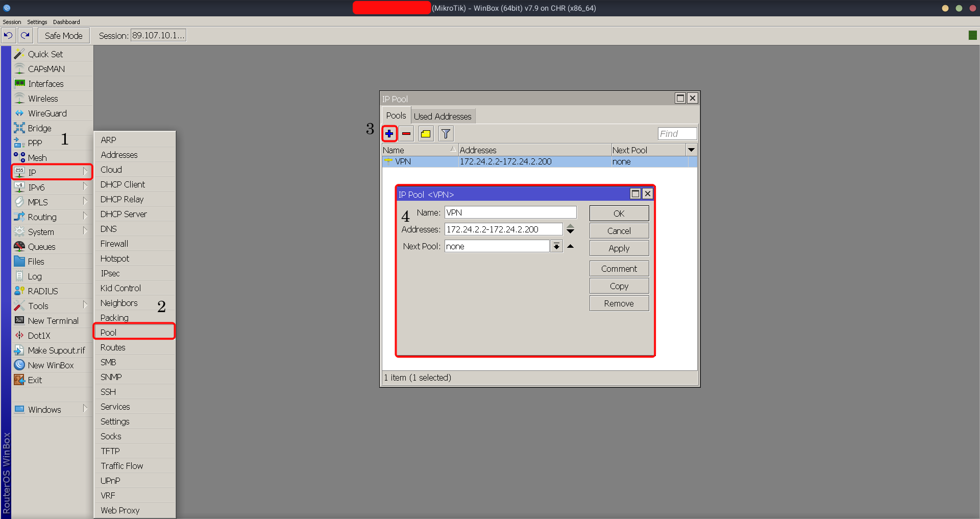Image resolution: width=980 pixels, height=519 pixels.
Task: Open the filter funnel in IP Pool
Action: pyautogui.click(x=446, y=134)
